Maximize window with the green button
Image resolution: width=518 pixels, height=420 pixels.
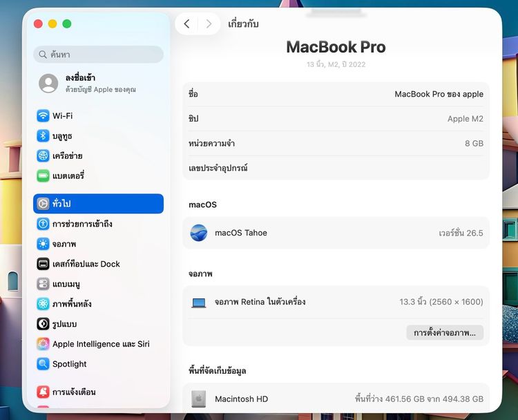click(x=67, y=23)
